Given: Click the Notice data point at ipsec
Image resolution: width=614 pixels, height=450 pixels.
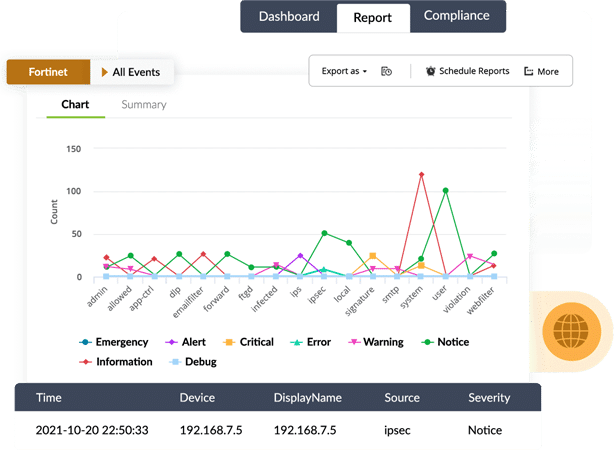Looking at the screenshot, I should coord(324,233).
